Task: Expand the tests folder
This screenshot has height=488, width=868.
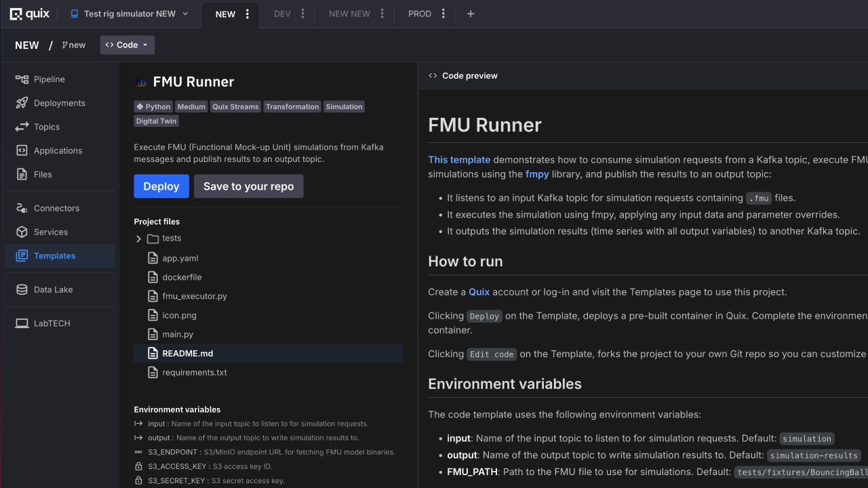Action: pos(139,239)
